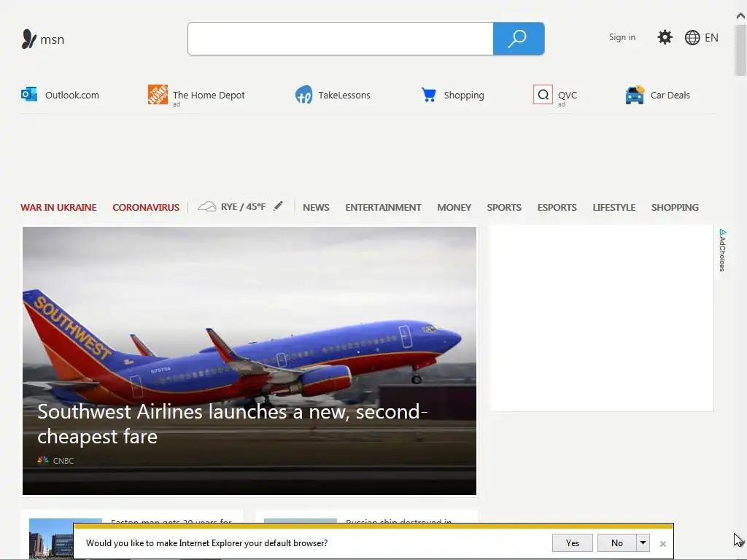The image size is (747, 560).
Task: Open the Car Deals link
Action: pyautogui.click(x=670, y=95)
